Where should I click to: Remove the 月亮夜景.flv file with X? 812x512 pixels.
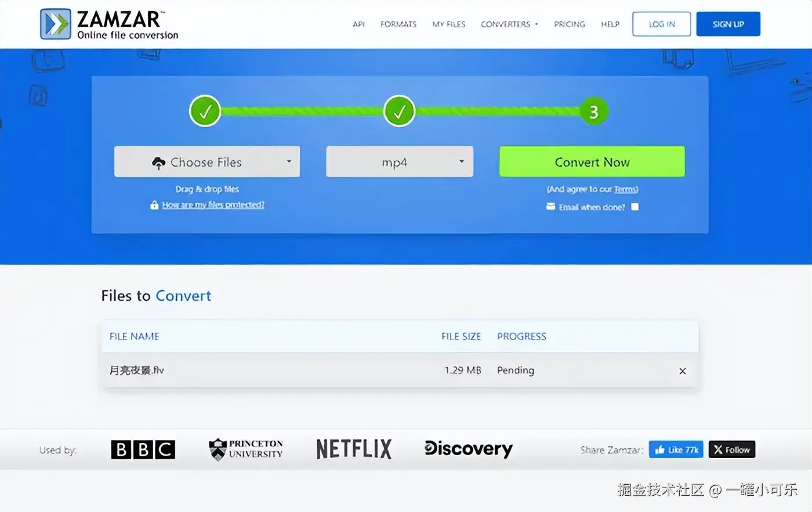pos(683,371)
